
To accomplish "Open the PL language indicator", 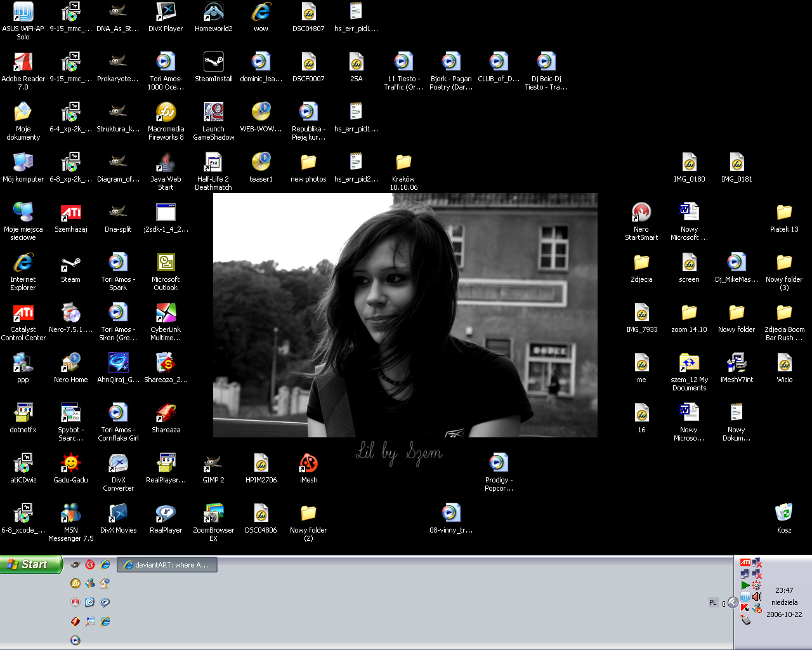I will pos(713,602).
